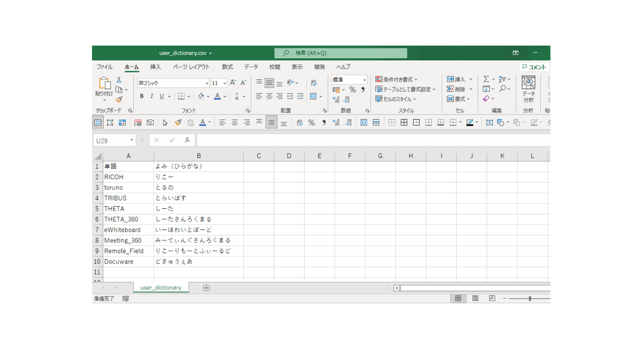Click the file name user_dictionary.csv title
Image resolution: width=644 pixels, height=356 pixels.
coord(183,53)
